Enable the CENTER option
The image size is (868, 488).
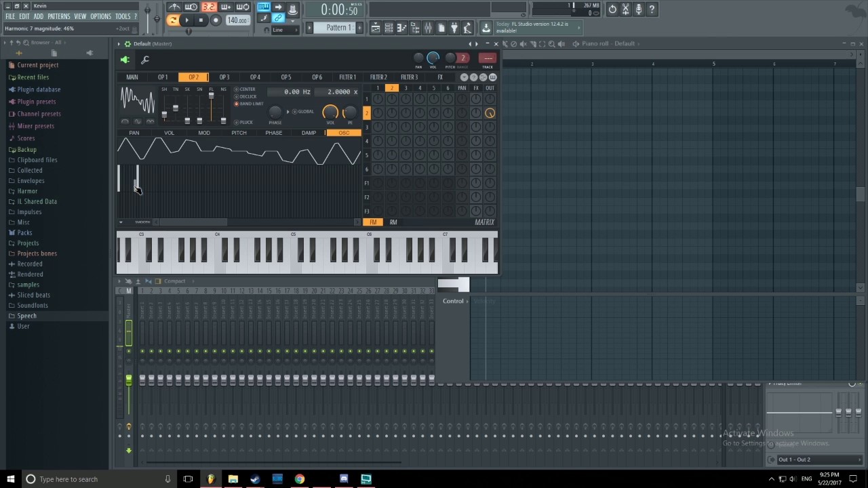(245, 89)
